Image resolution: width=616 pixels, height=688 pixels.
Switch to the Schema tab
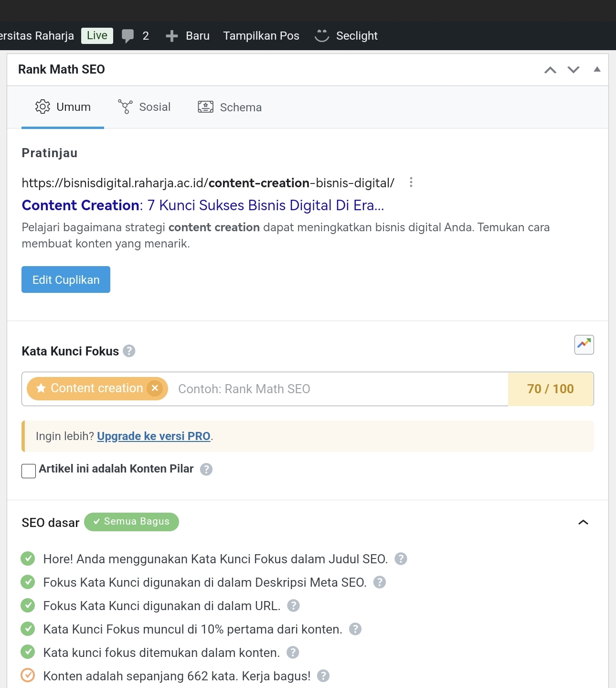tap(230, 107)
